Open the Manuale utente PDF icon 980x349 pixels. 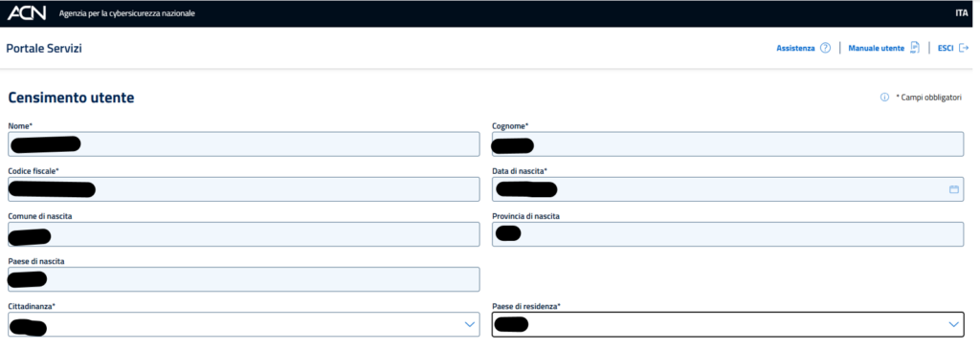915,48
